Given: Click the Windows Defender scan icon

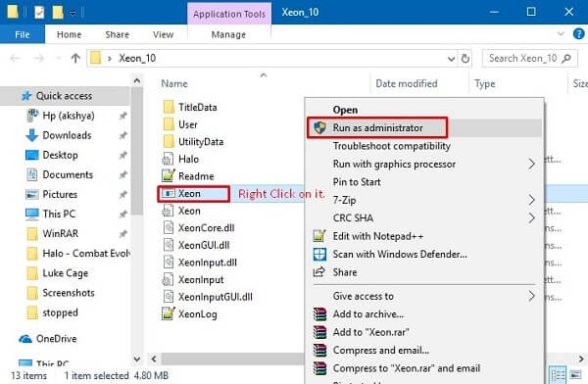Looking at the screenshot, I should tap(319, 255).
